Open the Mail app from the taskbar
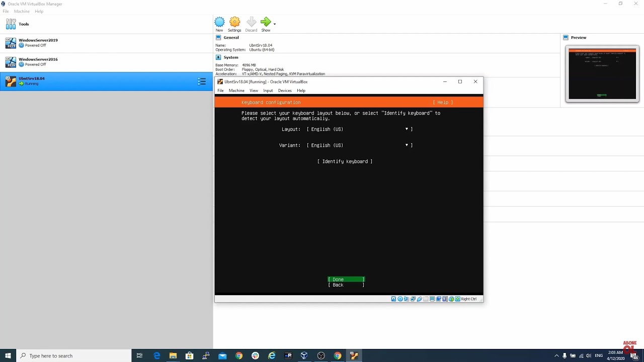Viewport: 644px width, 362px height. (x=222, y=355)
